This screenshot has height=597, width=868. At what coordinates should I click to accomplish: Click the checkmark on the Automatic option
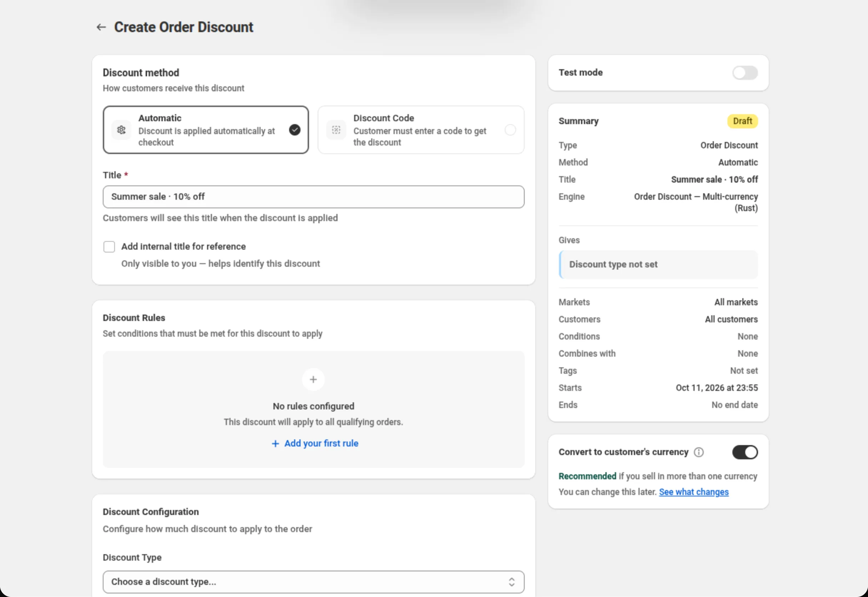[294, 130]
